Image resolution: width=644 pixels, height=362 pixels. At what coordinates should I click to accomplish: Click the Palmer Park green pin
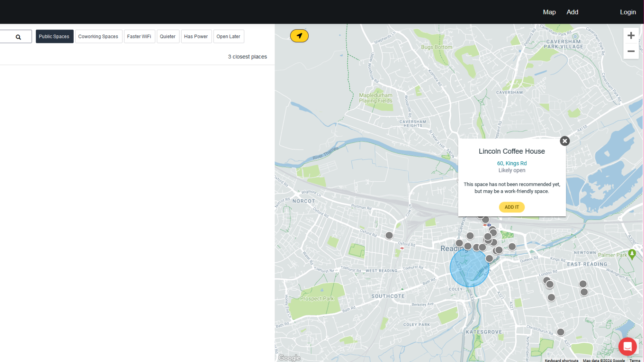[x=632, y=254]
